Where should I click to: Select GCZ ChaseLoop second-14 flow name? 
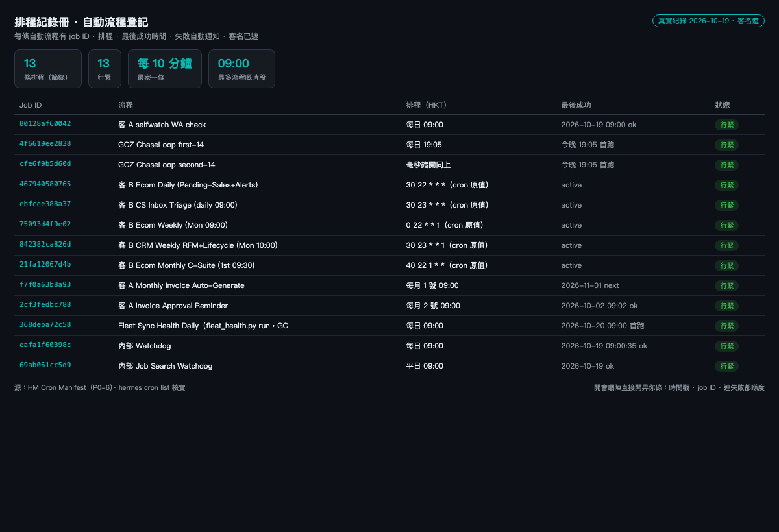click(x=167, y=165)
